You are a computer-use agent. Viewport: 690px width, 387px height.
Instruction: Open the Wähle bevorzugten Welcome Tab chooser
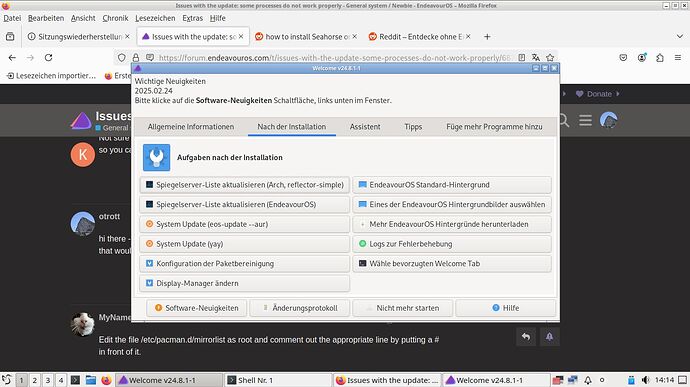[452, 264]
